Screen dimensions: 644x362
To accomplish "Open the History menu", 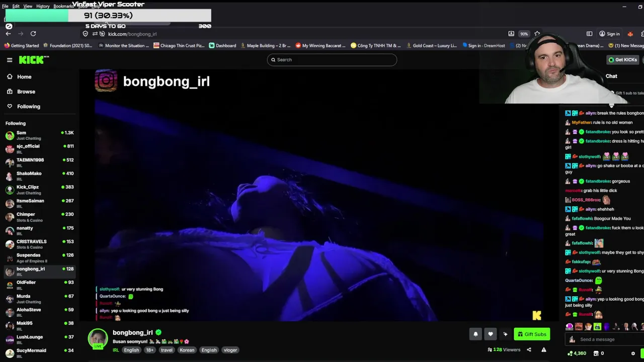I will tap(43, 6).
